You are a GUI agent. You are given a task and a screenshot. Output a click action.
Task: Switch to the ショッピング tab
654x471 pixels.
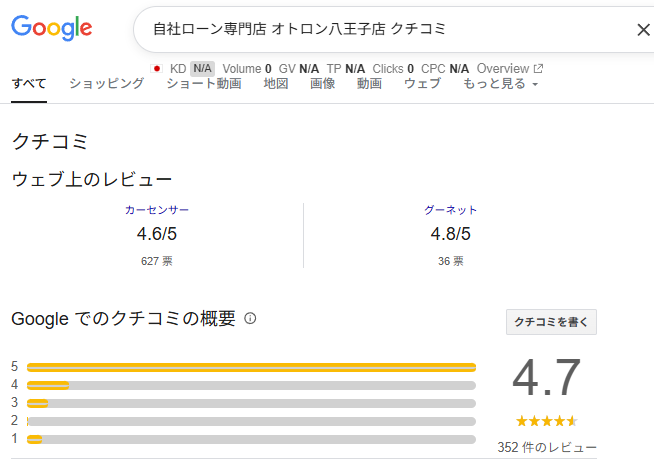107,84
